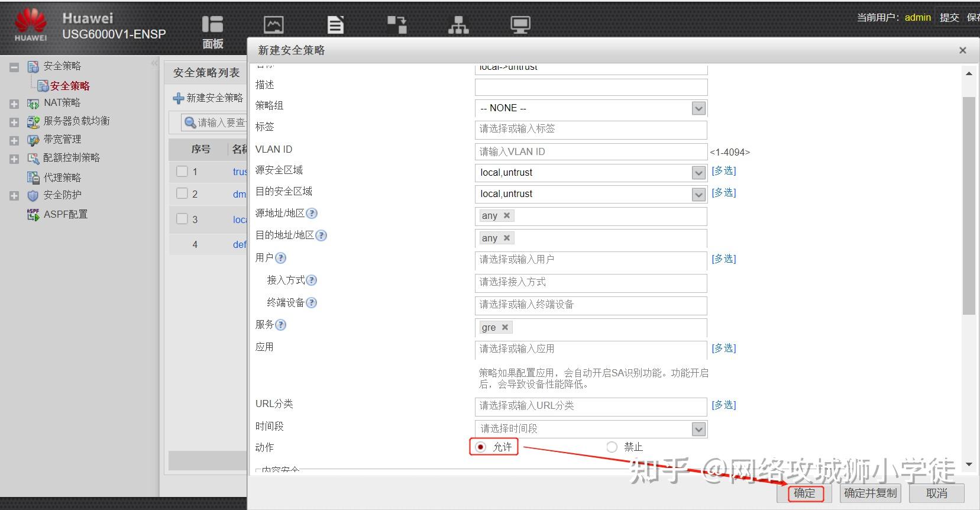Open the network topology tab icon

(x=458, y=25)
